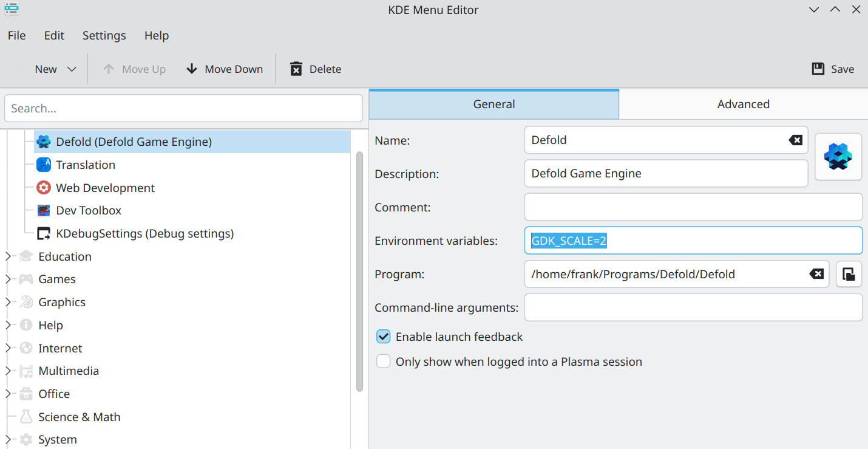The width and height of the screenshot is (868, 449).
Task: Click the Search field in the left panel
Action: pyautogui.click(x=183, y=108)
